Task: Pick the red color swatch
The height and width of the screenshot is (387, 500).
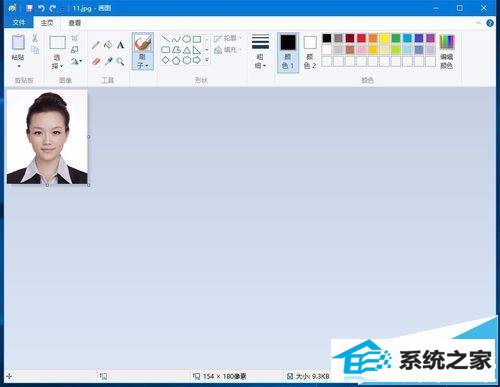Action: [x=361, y=38]
